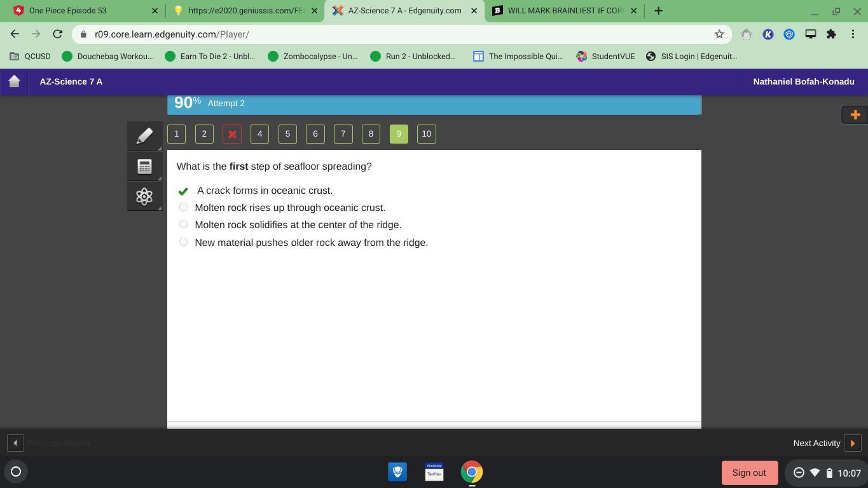Image resolution: width=868 pixels, height=488 pixels.
Task: Go to question 1
Action: point(177,134)
